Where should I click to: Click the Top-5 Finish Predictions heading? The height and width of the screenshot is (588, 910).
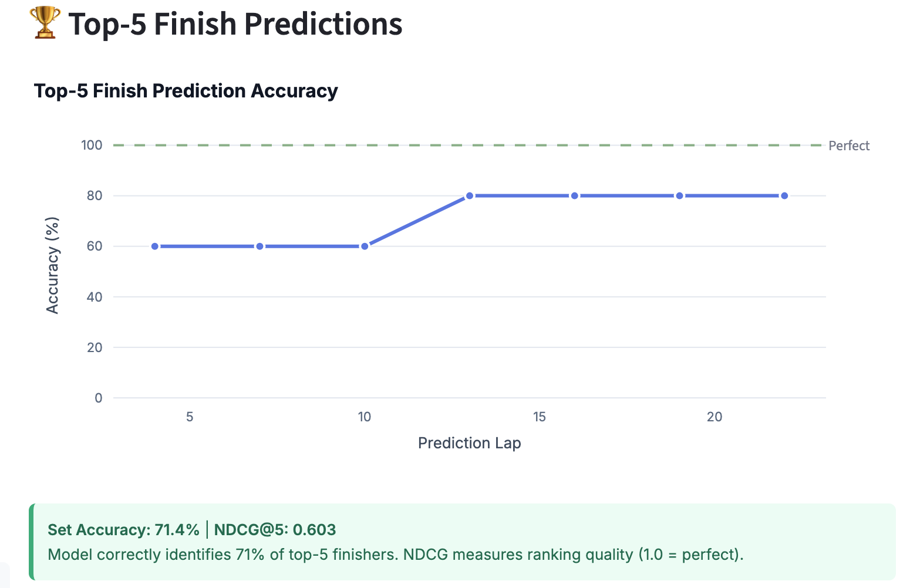point(235,24)
